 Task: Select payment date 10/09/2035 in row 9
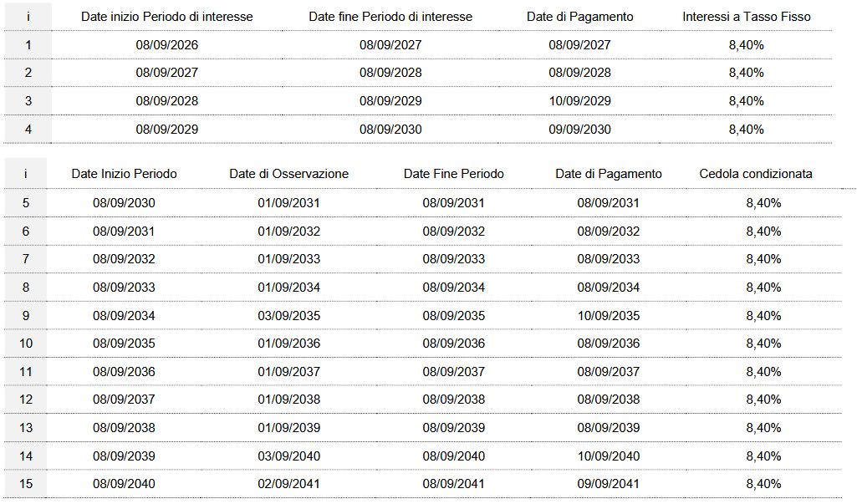tap(609, 316)
